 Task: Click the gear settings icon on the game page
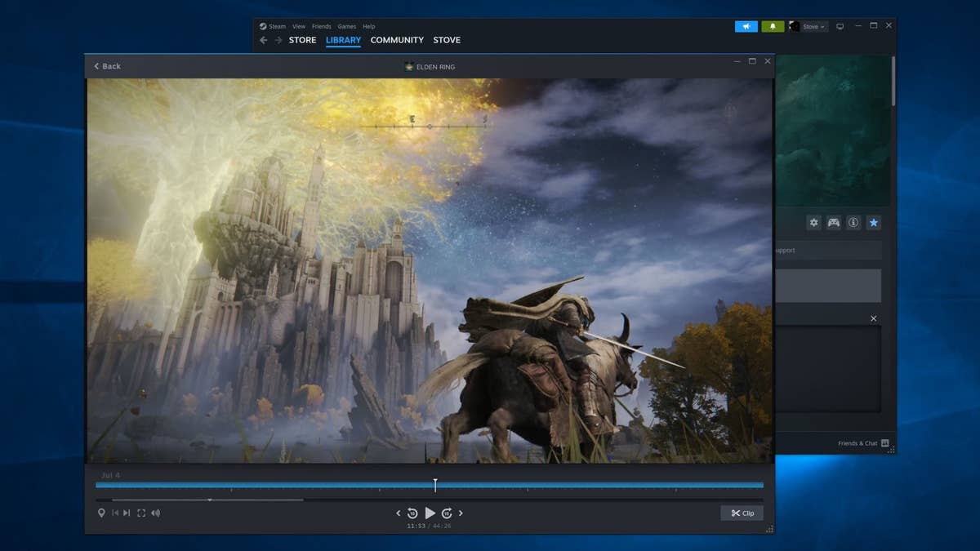813,222
